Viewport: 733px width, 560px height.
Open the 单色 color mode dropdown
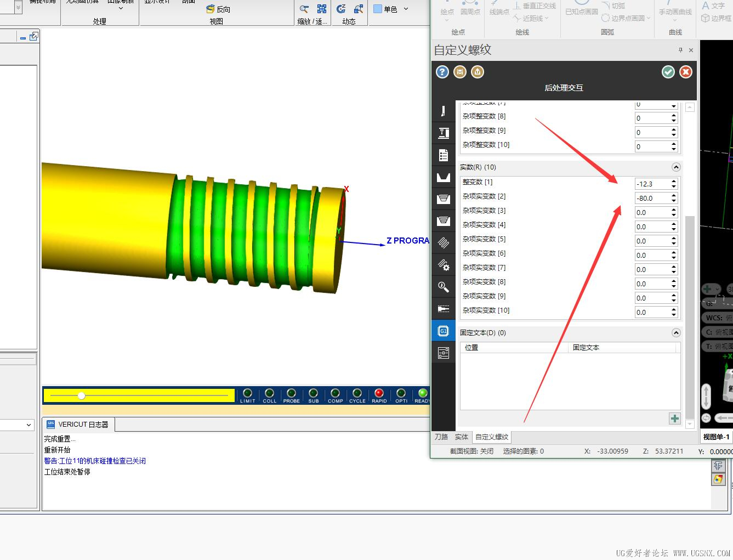pyautogui.click(x=406, y=9)
